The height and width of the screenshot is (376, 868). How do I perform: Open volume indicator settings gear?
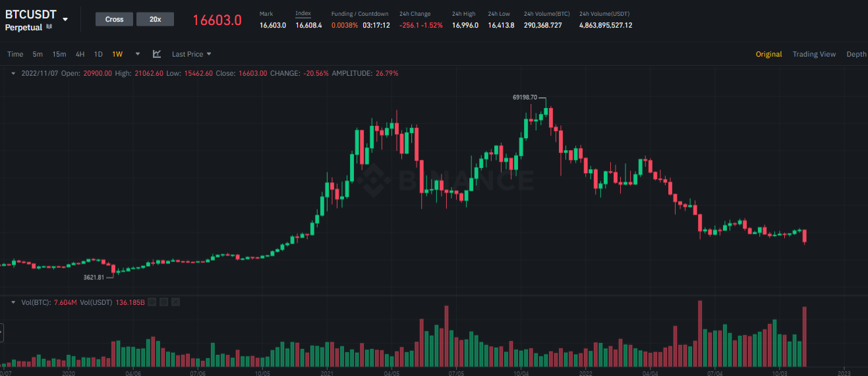click(x=164, y=302)
